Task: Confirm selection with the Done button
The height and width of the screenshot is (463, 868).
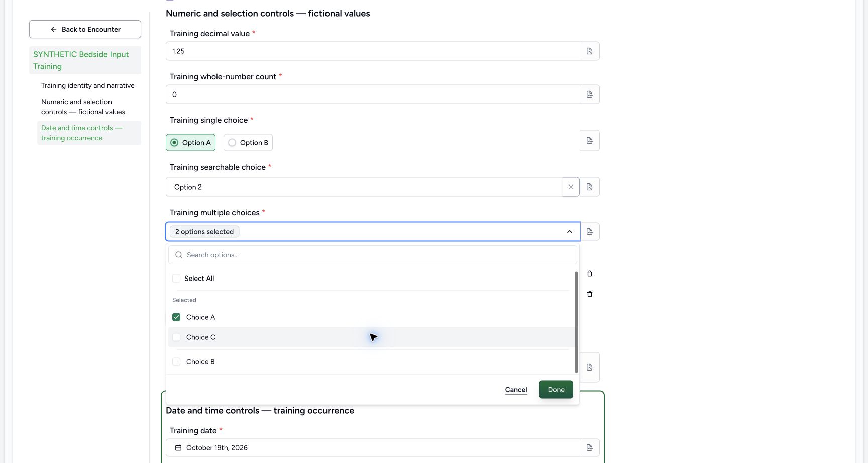Action: [x=556, y=390]
